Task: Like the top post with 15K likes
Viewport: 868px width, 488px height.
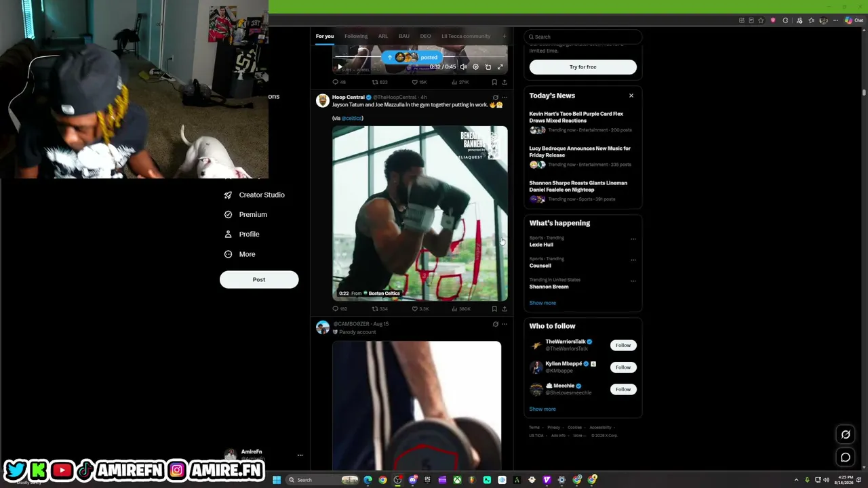Action: (x=420, y=82)
